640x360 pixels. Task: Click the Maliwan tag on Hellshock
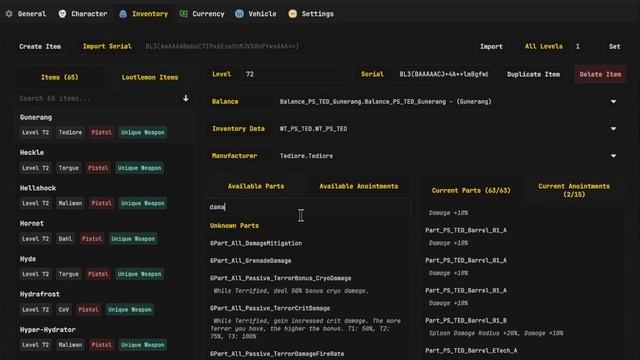tap(70, 203)
